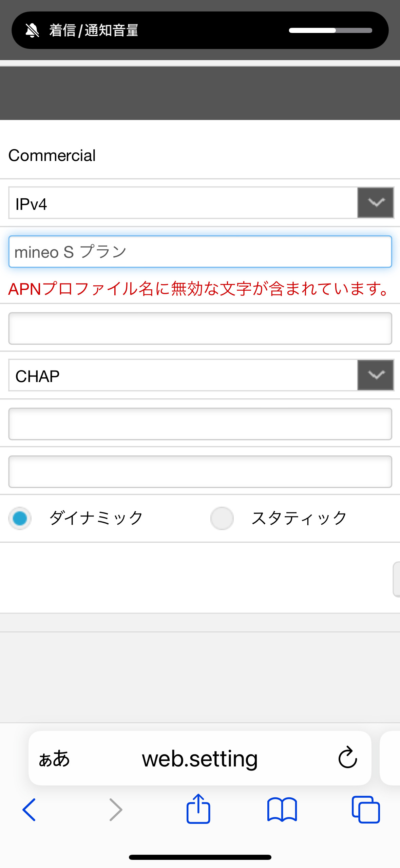Image resolution: width=400 pixels, height=868 pixels.
Task: Click the IPv4 protocol select box
Action: point(183,203)
